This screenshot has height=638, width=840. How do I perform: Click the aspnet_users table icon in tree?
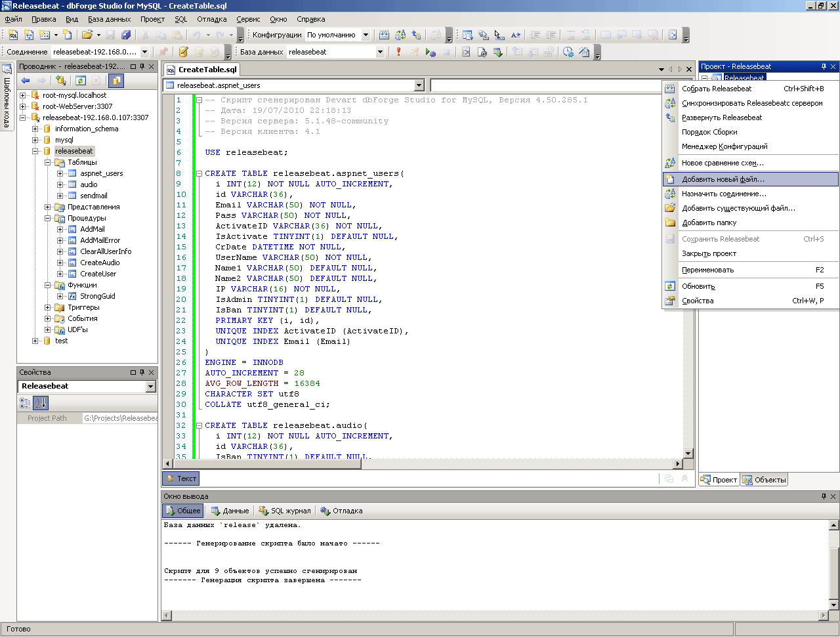tap(72, 173)
